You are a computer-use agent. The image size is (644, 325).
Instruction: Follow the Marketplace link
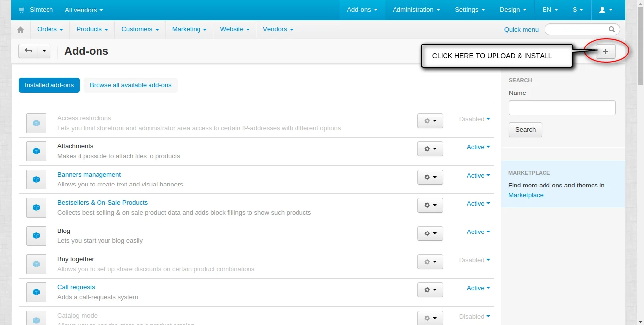[526, 195]
